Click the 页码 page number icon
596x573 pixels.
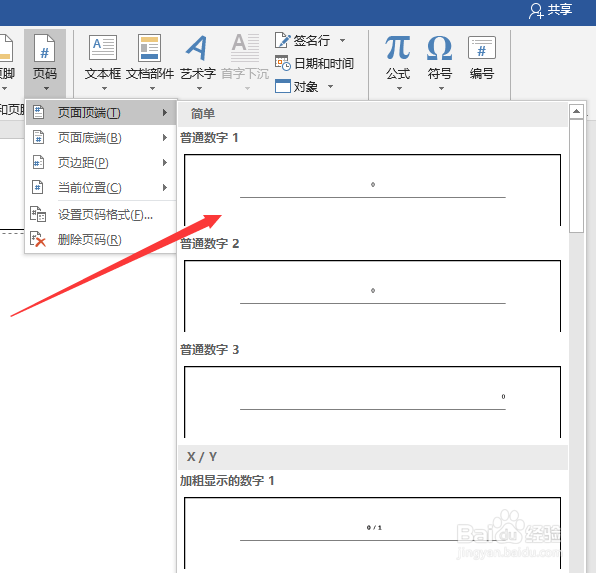pyautogui.click(x=44, y=48)
